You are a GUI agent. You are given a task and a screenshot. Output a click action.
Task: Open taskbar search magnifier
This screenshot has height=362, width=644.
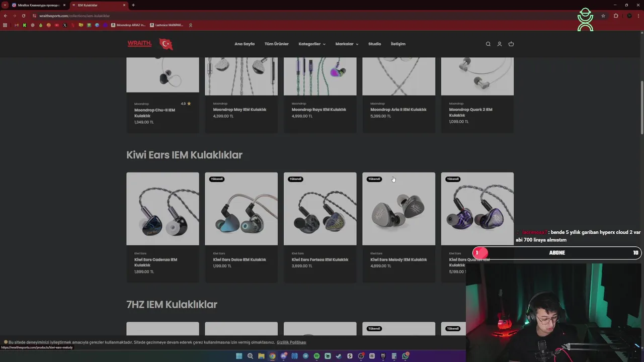(250, 356)
